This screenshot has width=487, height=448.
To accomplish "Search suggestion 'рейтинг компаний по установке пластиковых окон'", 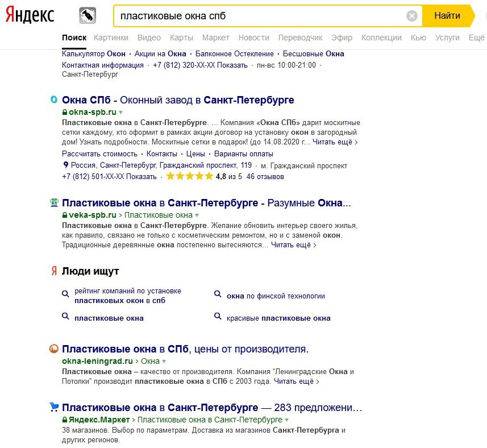I will click(x=128, y=296).
